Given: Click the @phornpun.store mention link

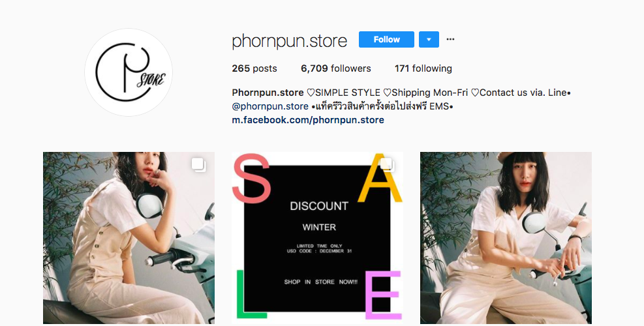Looking at the screenshot, I should tap(270, 106).
